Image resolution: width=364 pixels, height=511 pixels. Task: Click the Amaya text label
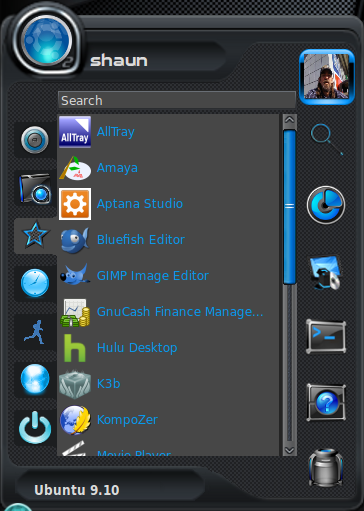[x=117, y=168]
